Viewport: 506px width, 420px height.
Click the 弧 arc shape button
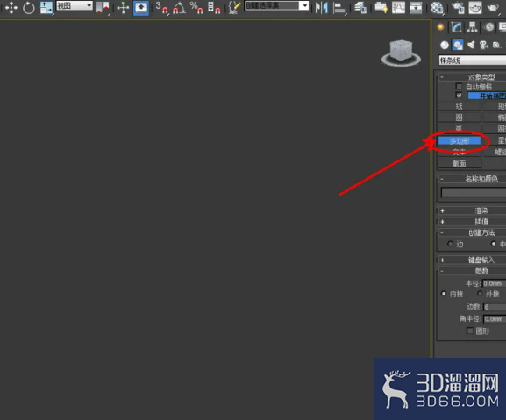point(460,128)
